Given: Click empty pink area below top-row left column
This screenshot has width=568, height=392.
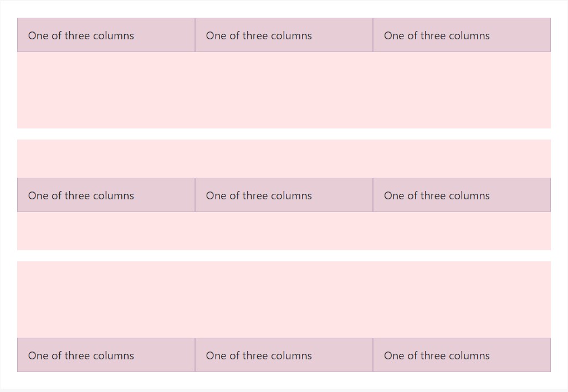Looking at the screenshot, I should [106, 90].
